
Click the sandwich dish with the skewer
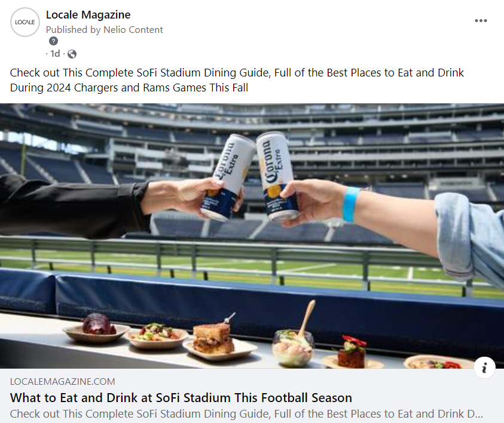tap(212, 338)
